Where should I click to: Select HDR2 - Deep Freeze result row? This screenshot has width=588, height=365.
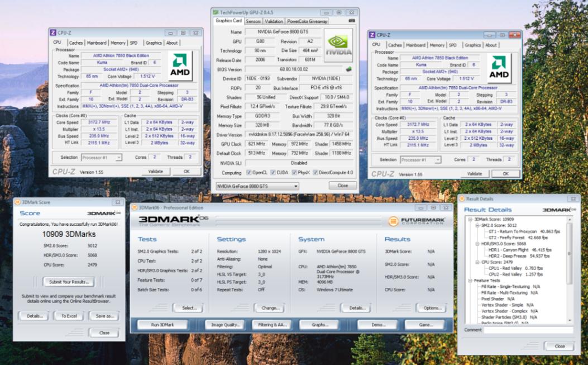[x=519, y=256]
